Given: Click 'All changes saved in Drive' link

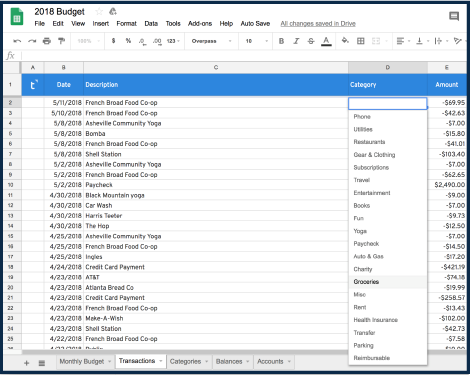Looking at the screenshot, I should click(318, 24).
